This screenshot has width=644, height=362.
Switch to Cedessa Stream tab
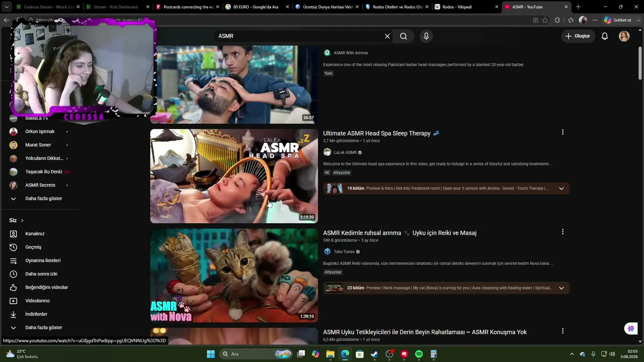[48, 7]
